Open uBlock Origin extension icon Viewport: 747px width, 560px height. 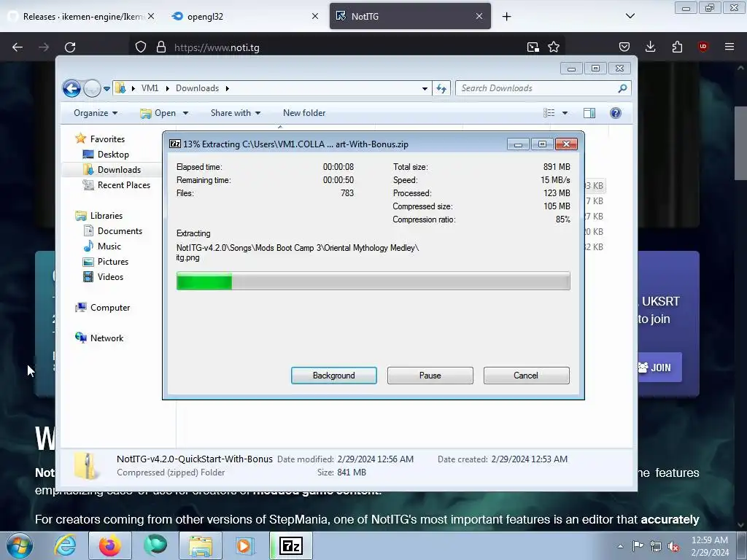coord(703,47)
